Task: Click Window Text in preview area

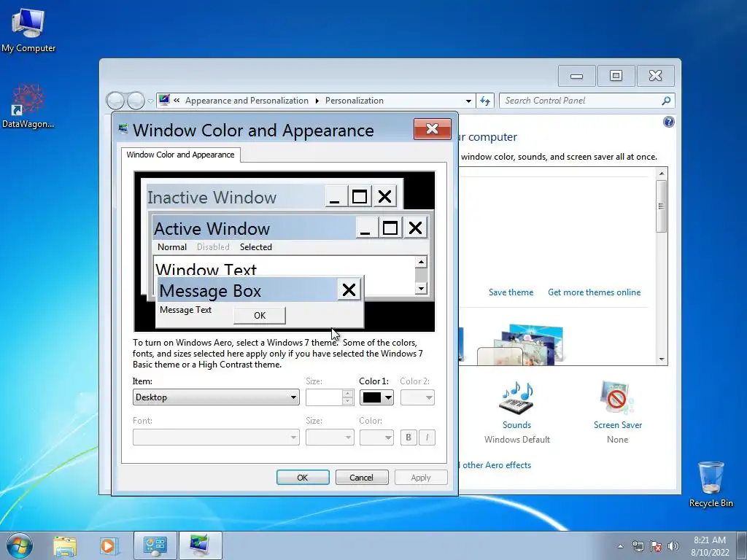Action: [206, 269]
